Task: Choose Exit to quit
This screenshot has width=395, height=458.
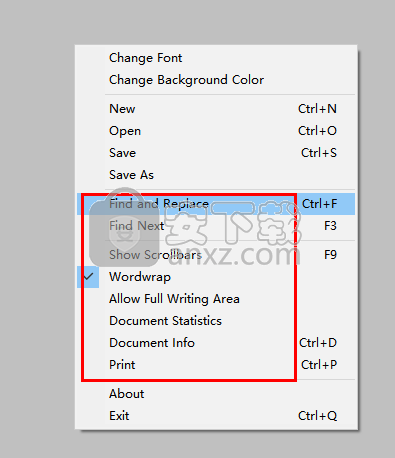Action: coord(216,416)
